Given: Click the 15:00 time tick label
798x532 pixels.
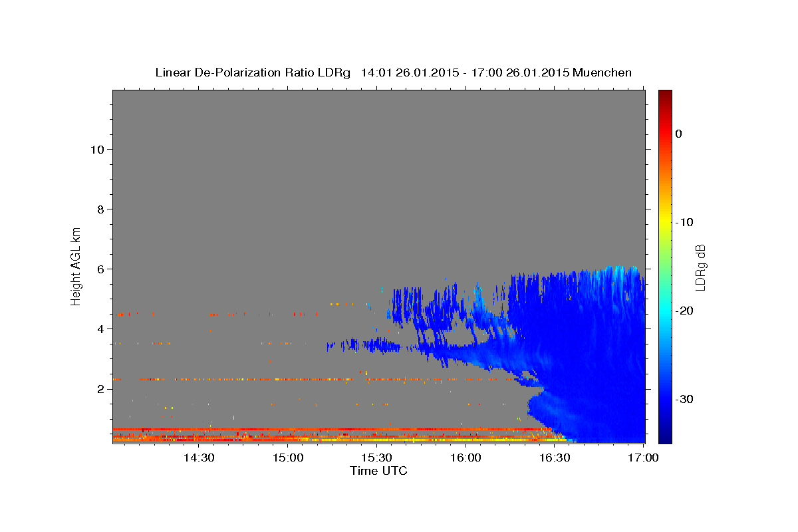Looking at the screenshot, I should point(287,458).
